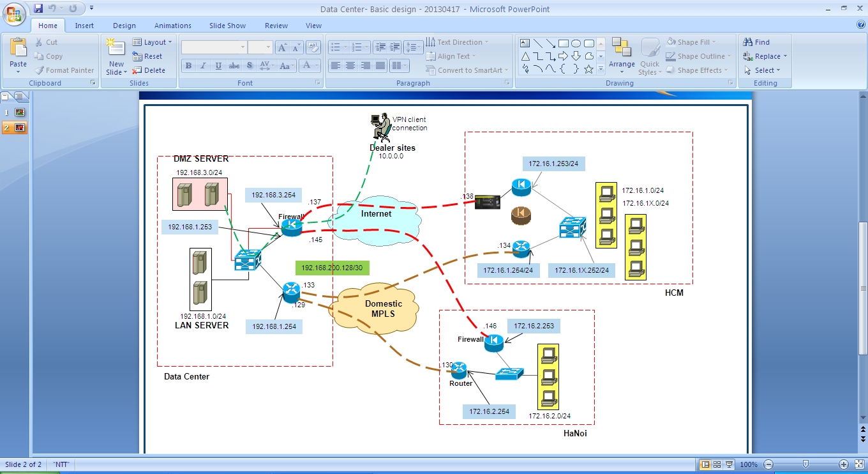Switch to Normal view in status bar
This screenshot has height=474, width=868.
point(705,464)
